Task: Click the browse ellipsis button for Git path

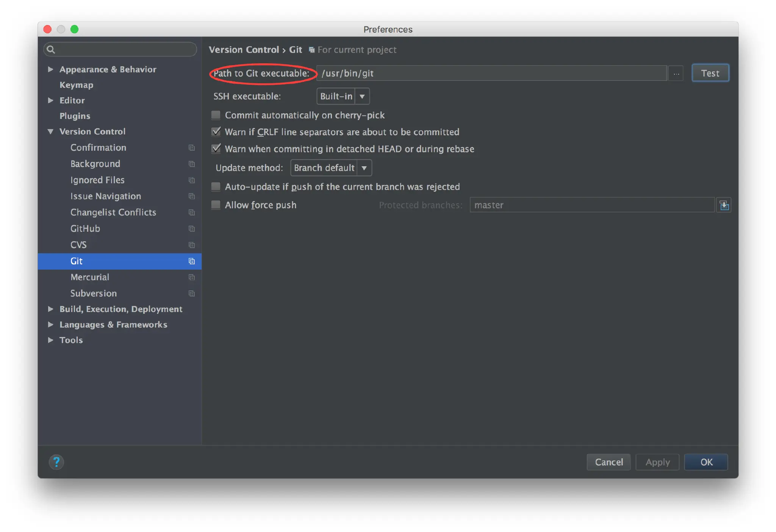Action: (x=676, y=73)
